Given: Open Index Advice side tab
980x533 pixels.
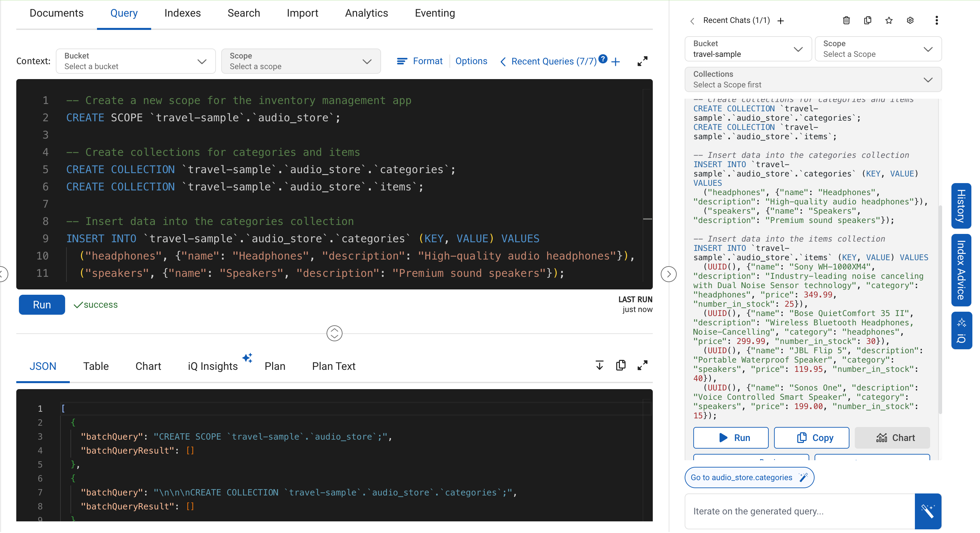Looking at the screenshot, I should pos(961,270).
